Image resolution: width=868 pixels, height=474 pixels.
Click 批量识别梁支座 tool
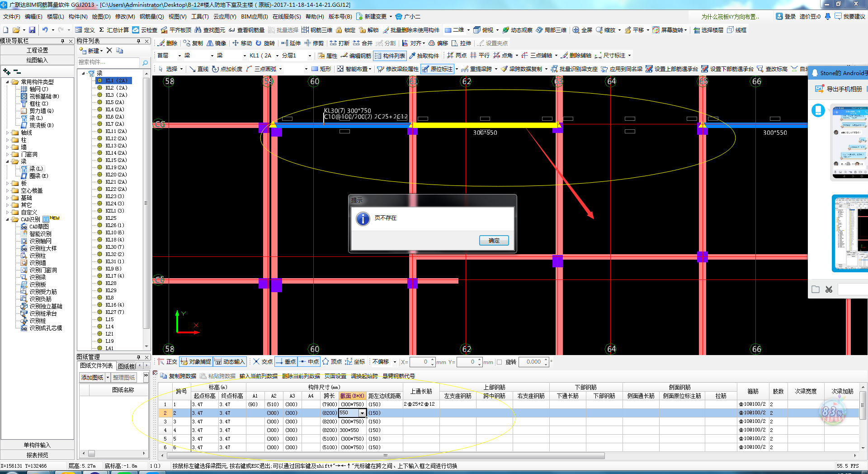pyautogui.click(x=574, y=69)
